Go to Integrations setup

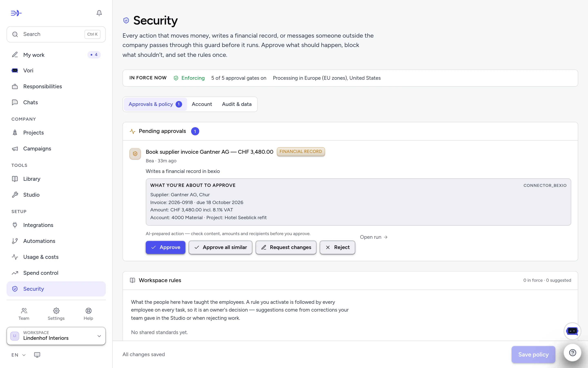(56, 225)
